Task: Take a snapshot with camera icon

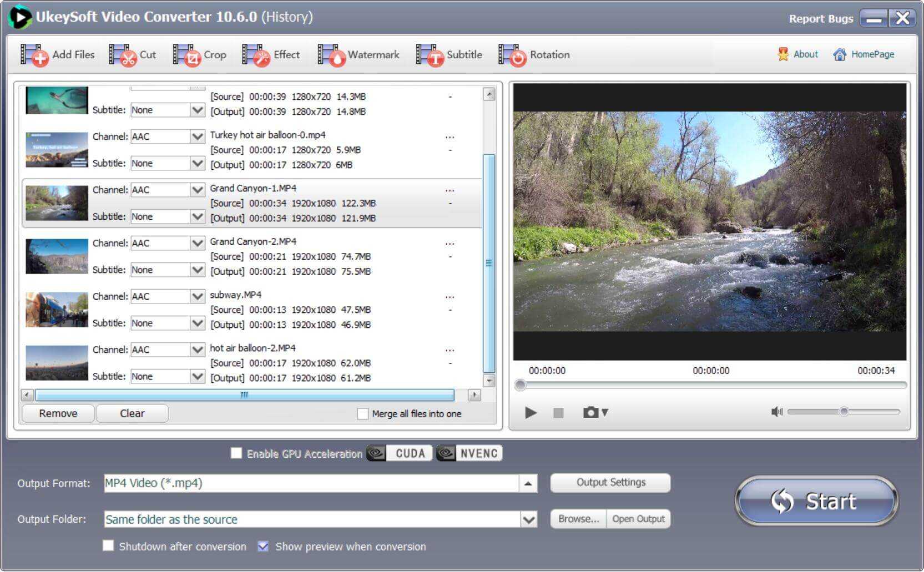Action: (x=590, y=412)
